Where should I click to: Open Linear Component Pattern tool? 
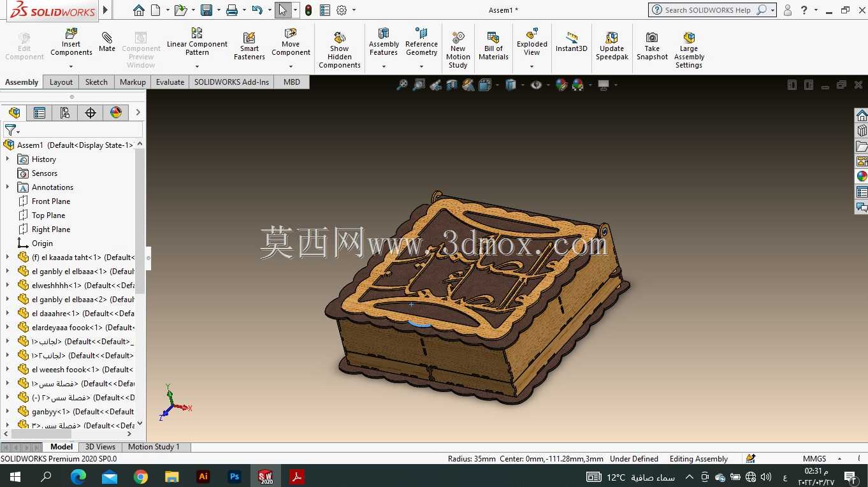[197, 41]
